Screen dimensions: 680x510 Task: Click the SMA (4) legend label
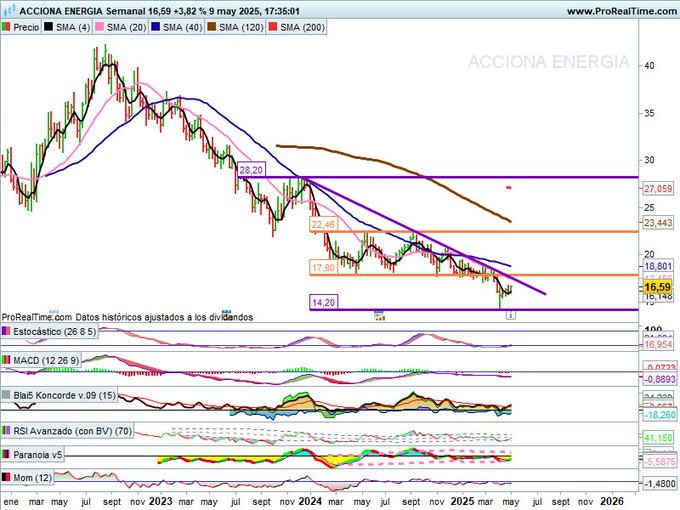click(x=73, y=27)
